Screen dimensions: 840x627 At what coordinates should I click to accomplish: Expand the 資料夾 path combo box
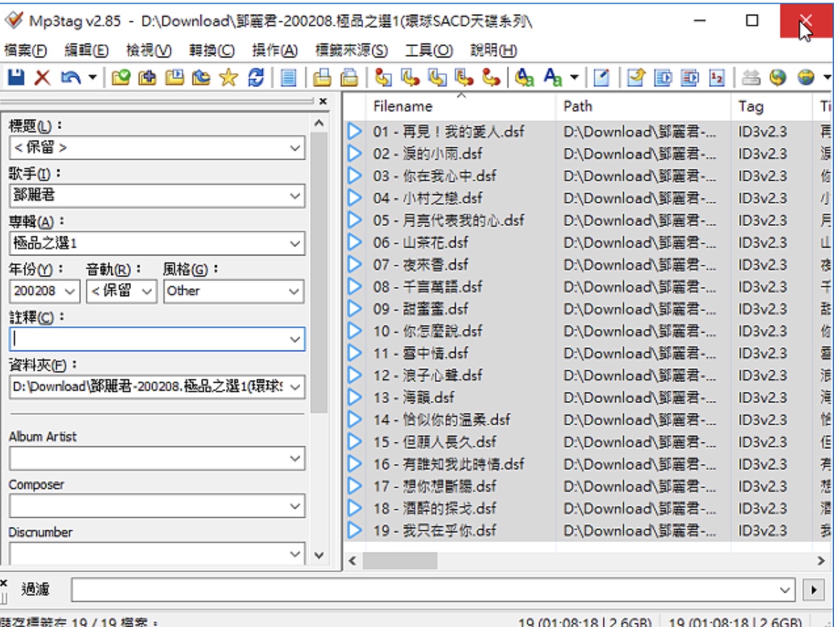coord(295,387)
